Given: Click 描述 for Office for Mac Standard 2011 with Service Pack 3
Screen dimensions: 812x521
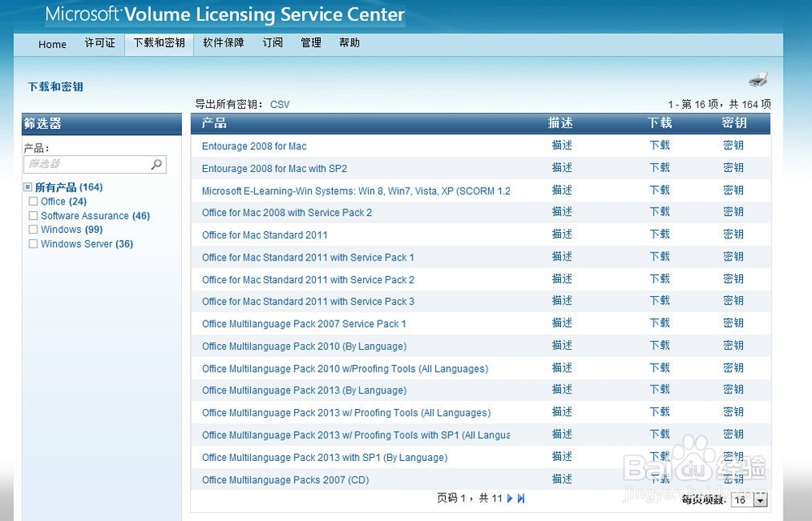Looking at the screenshot, I should (562, 300).
